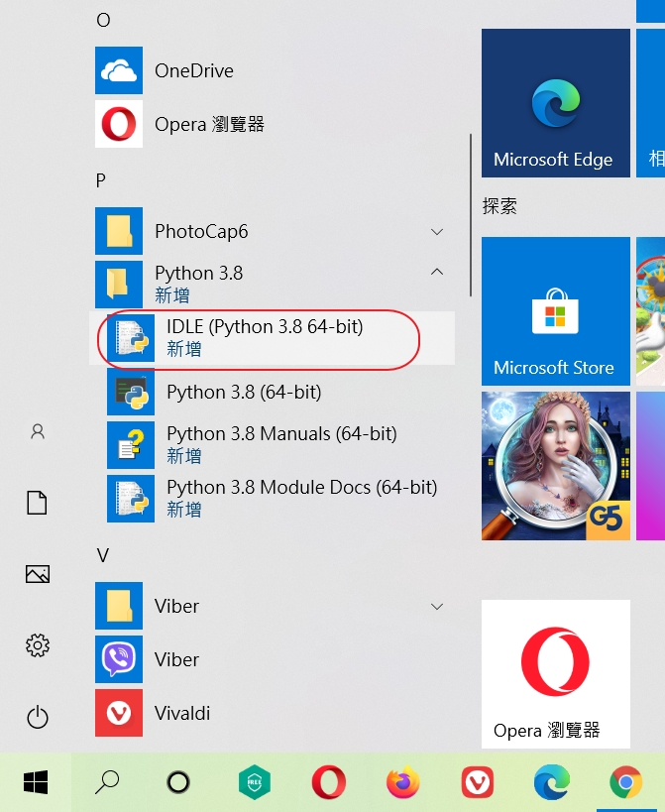Viewport: 665px width, 812px height.
Task: Open Opera from the taskbar
Action: pos(329,782)
